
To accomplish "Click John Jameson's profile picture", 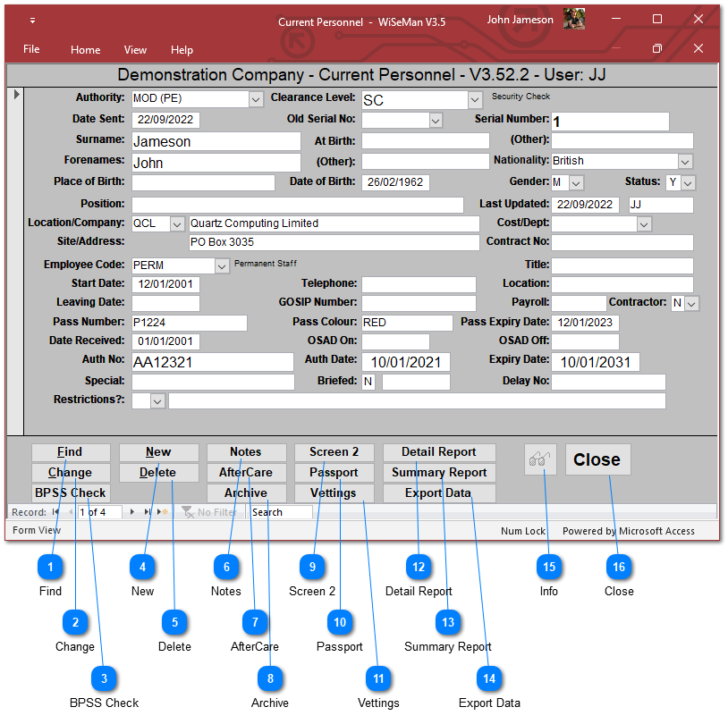I will (574, 20).
